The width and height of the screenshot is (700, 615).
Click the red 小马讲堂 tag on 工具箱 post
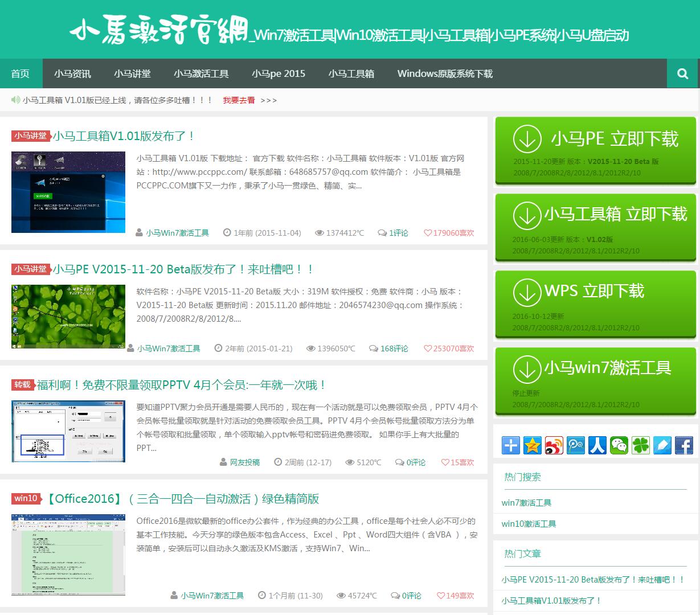(x=31, y=136)
